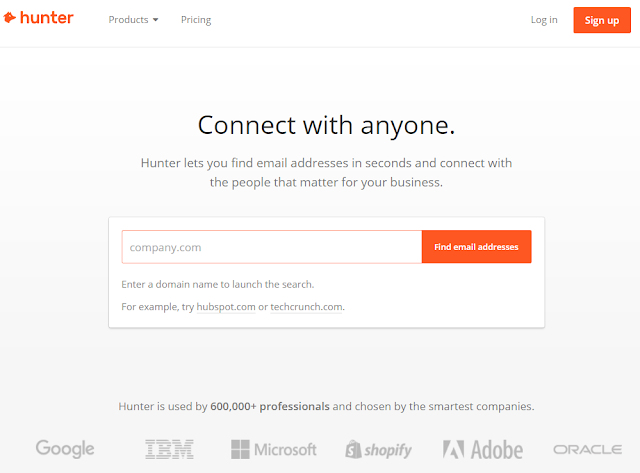The height and width of the screenshot is (473, 640).
Task: Click the Log in link
Action: click(544, 20)
